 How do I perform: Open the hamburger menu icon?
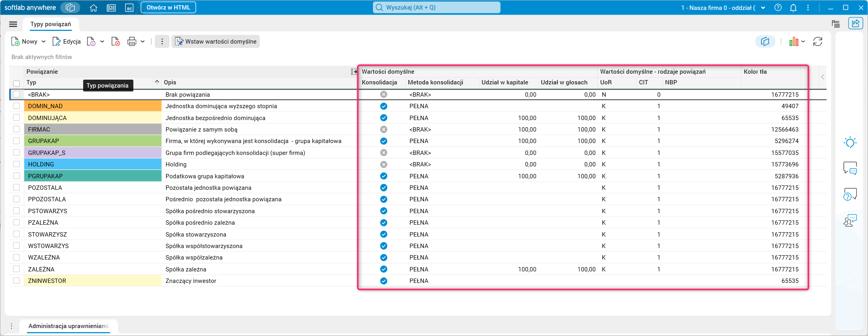[x=13, y=24]
